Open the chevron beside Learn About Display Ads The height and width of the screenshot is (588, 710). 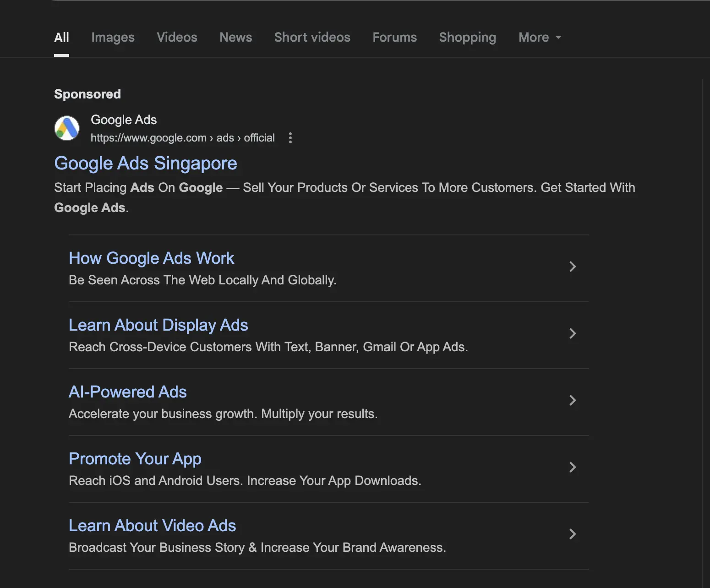point(573,333)
